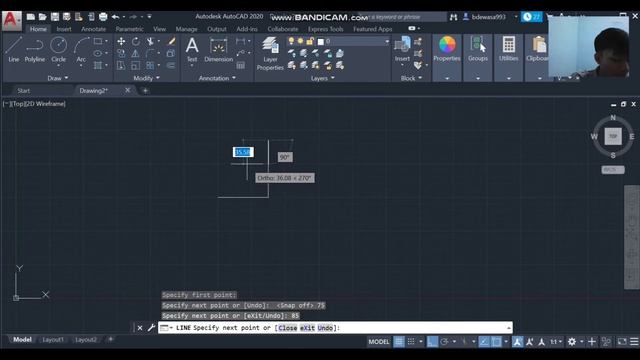Image resolution: width=640 pixels, height=360 pixels.
Task: Toggle 2D object snap in status bar
Action: click(x=496, y=342)
